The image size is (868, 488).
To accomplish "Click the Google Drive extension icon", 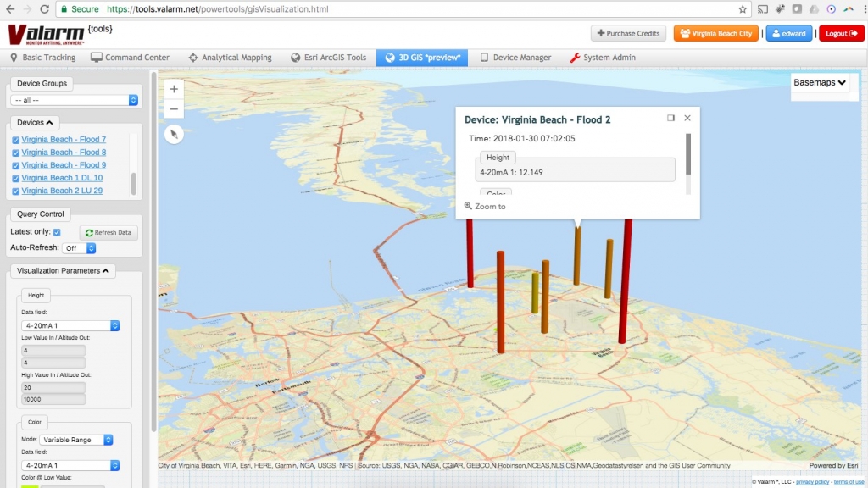I will (x=814, y=9).
